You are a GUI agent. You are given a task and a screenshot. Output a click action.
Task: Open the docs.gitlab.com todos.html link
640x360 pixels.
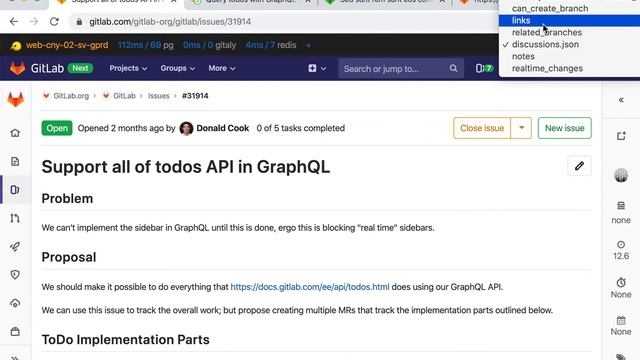pos(310,287)
